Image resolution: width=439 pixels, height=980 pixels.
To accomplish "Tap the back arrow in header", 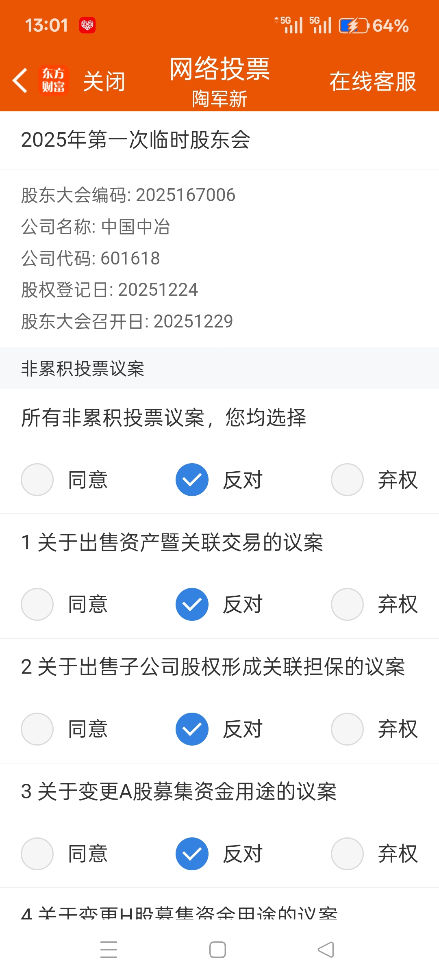I will click(x=20, y=80).
